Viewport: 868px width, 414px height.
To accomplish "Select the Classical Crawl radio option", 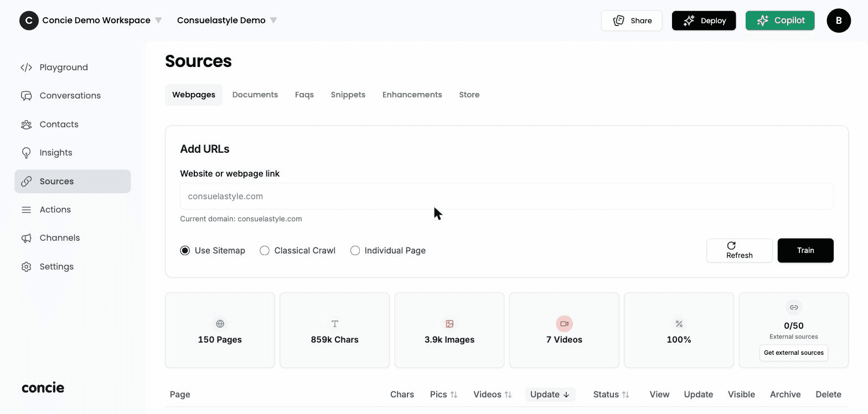I will tap(265, 251).
